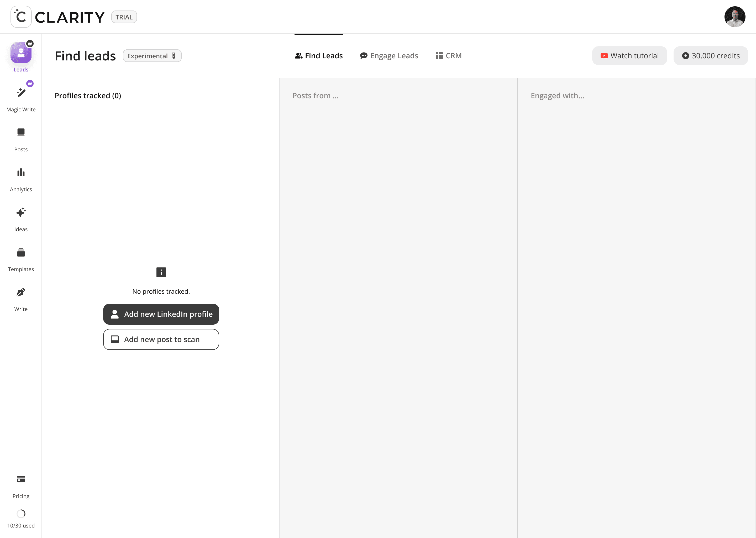Click the Experimental badge
The image size is (756, 538).
tap(152, 56)
